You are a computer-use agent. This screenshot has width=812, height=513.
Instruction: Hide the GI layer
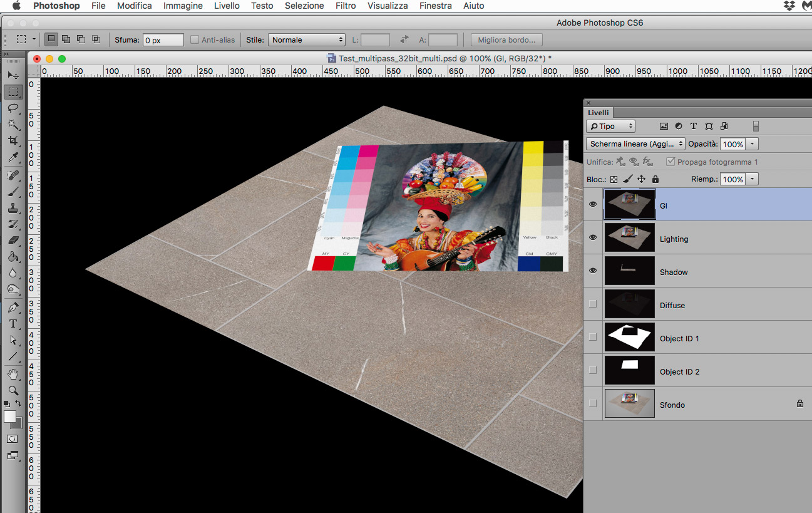593,204
